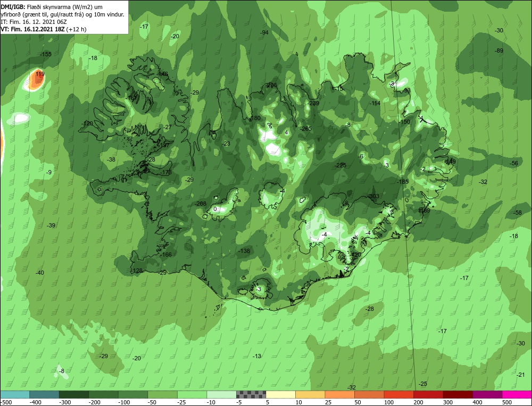The height and width of the screenshot is (406, 532).
Task: Click the red-orange legend swatch between 50 and 100
Action: (x=369, y=395)
